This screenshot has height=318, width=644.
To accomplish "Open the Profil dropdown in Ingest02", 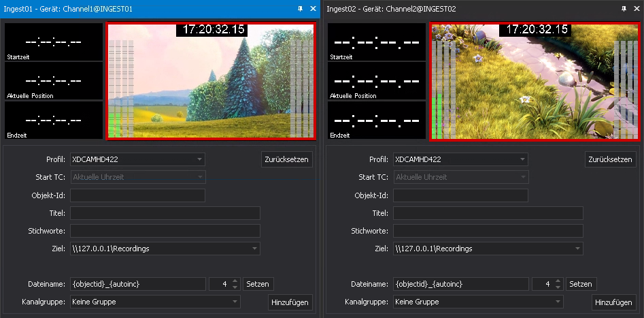I will click(460, 159).
